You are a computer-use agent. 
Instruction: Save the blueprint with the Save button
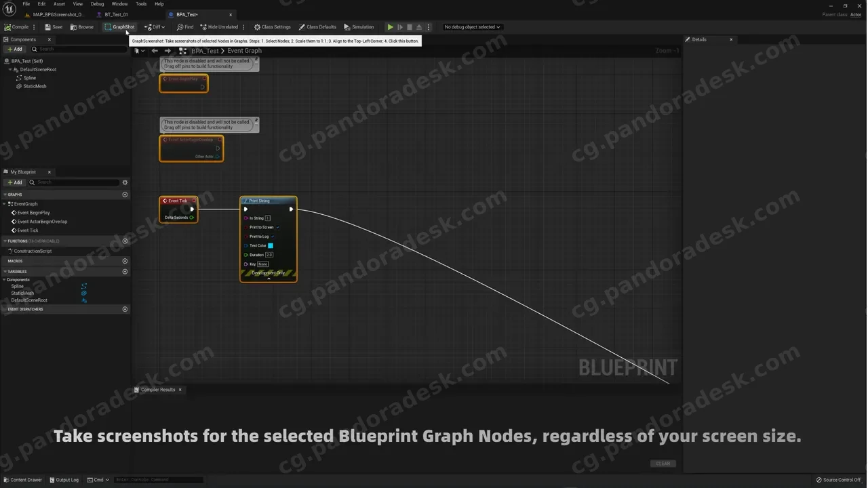54,27
